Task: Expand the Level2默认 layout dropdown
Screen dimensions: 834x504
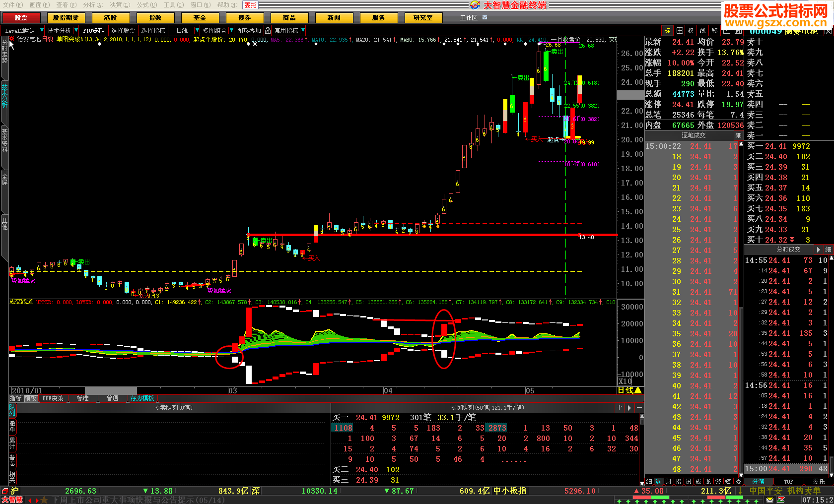Action: point(42,31)
